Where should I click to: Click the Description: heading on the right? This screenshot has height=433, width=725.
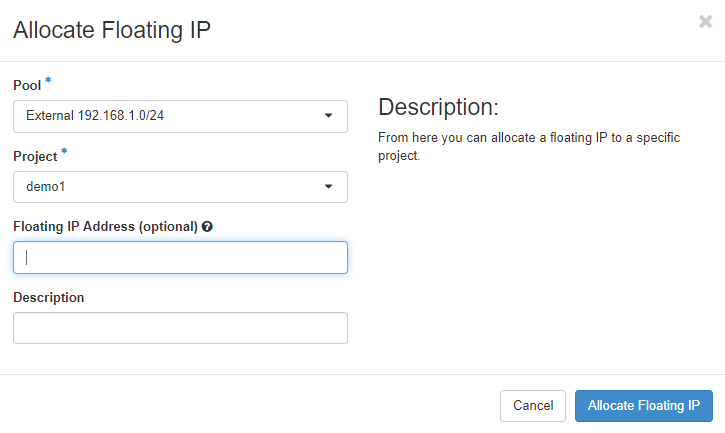(438, 107)
